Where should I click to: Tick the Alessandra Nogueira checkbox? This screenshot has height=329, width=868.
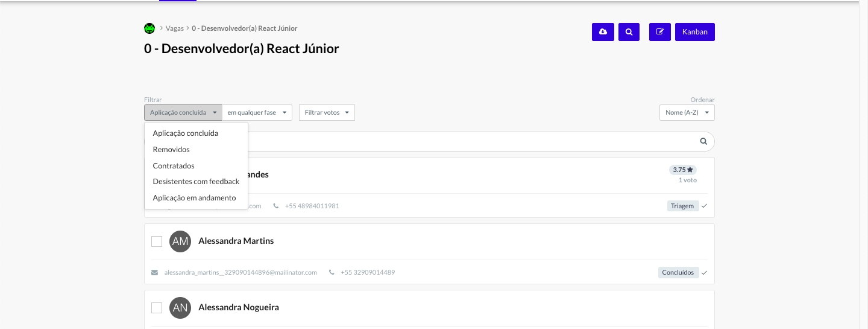(x=157, y=308)
